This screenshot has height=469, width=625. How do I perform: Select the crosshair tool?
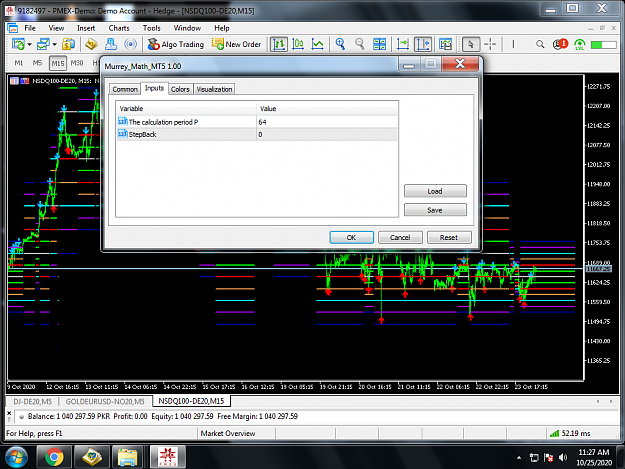(490, 44)
